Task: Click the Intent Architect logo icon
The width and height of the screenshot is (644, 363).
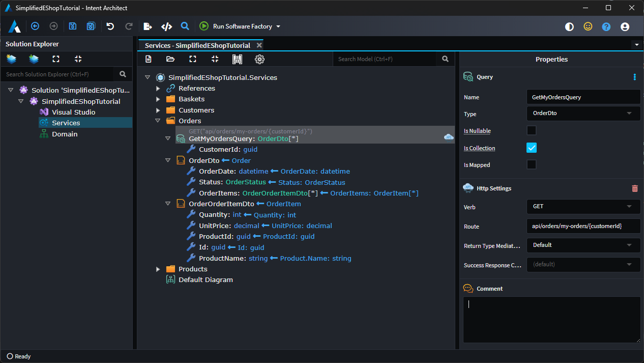Action: 14,26
